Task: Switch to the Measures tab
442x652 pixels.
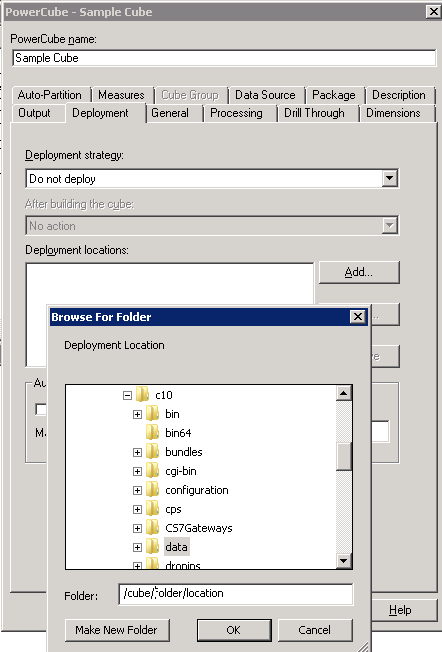Action: pyautogui.click(x=121, y=95)
